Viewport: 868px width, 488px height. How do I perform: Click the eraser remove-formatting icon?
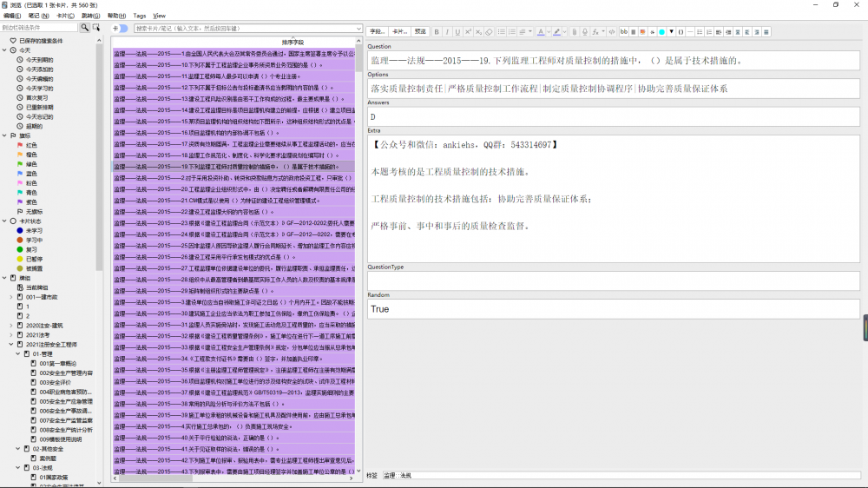[489, 32]
